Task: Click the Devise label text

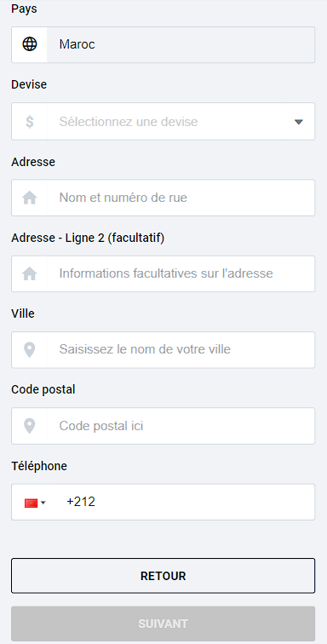Action: click(29, 84)
